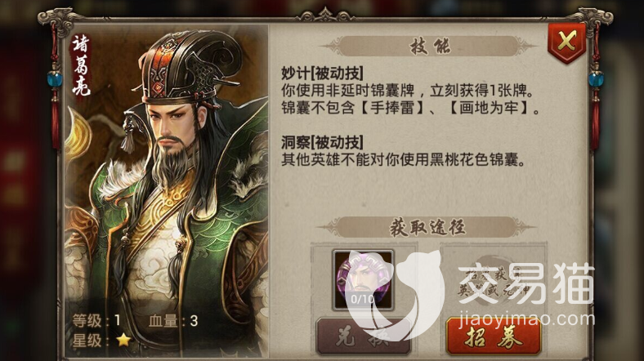644x361 pixels.
Task: Click the top center scroll ornament
Action: [325, 16]
